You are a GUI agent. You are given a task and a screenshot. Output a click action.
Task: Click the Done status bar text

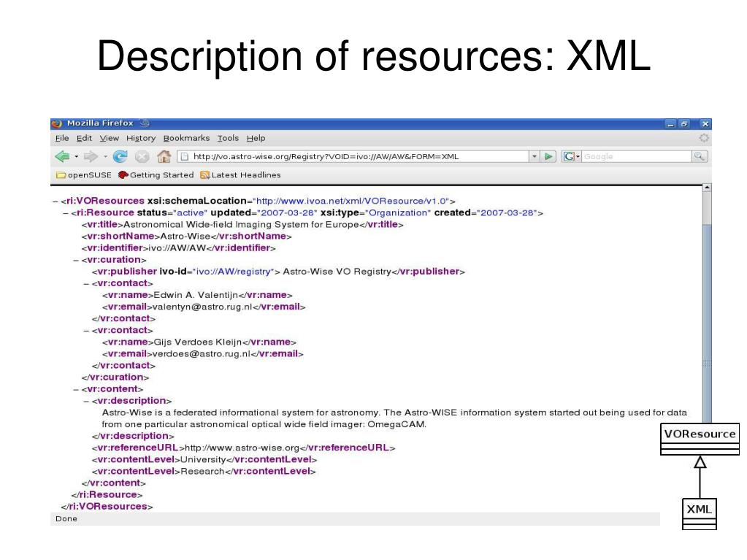(x=66, y=518)
